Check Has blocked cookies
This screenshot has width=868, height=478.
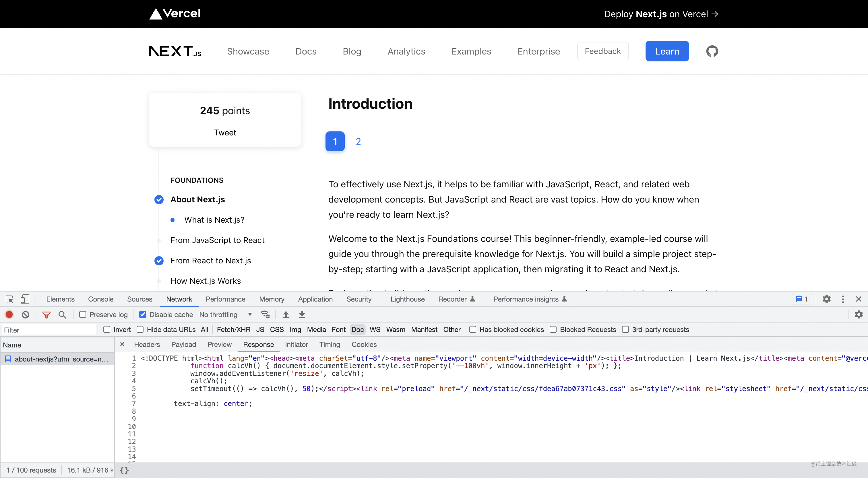point(473,329)
